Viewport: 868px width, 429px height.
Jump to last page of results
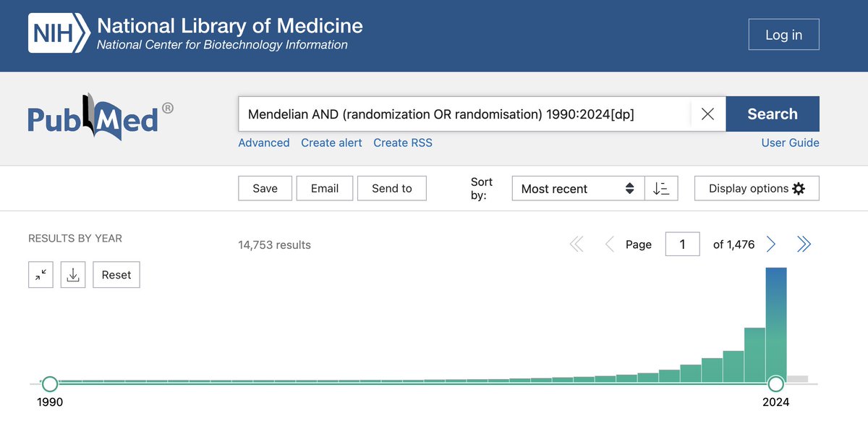pyautogui.click(x=804, y=245)
